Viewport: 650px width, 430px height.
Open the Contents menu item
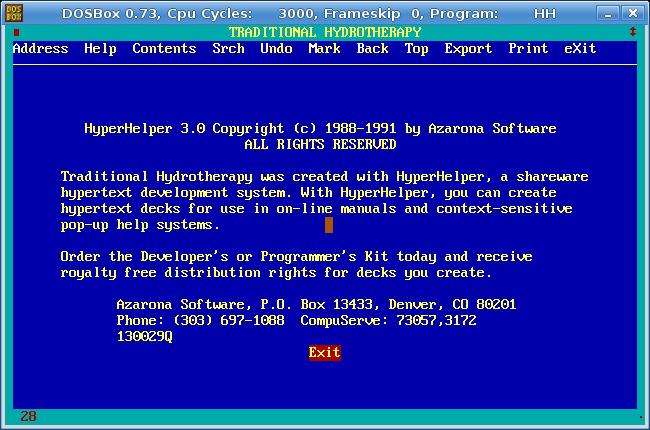coord(164,49)
